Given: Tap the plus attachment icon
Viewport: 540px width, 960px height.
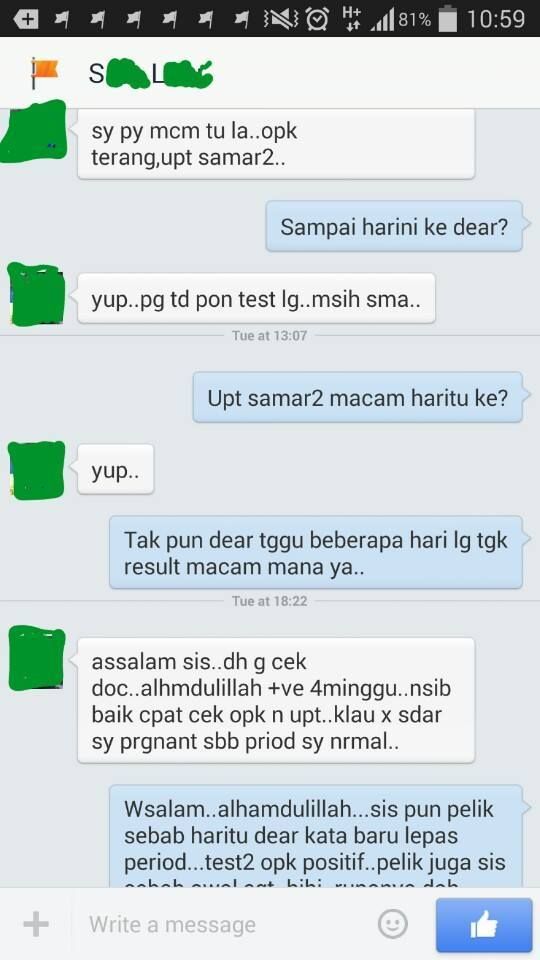Looking at the screenshot, I should click(36, 924).
